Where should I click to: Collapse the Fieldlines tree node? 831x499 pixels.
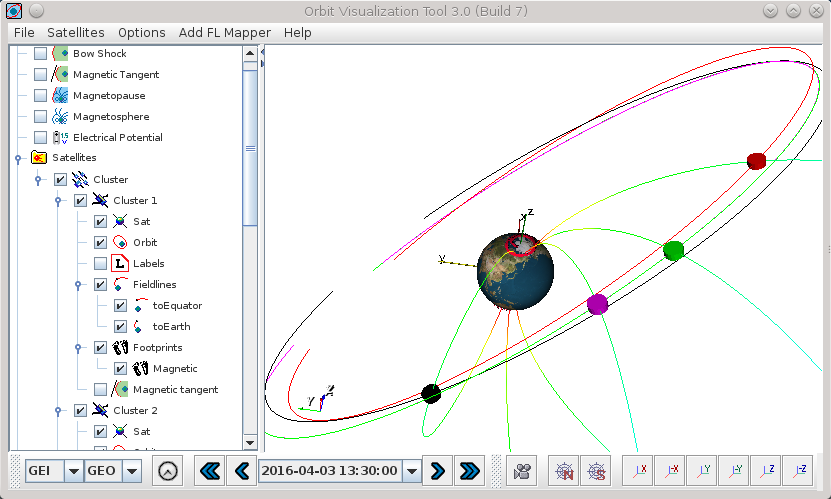click(x=78, y=285)
